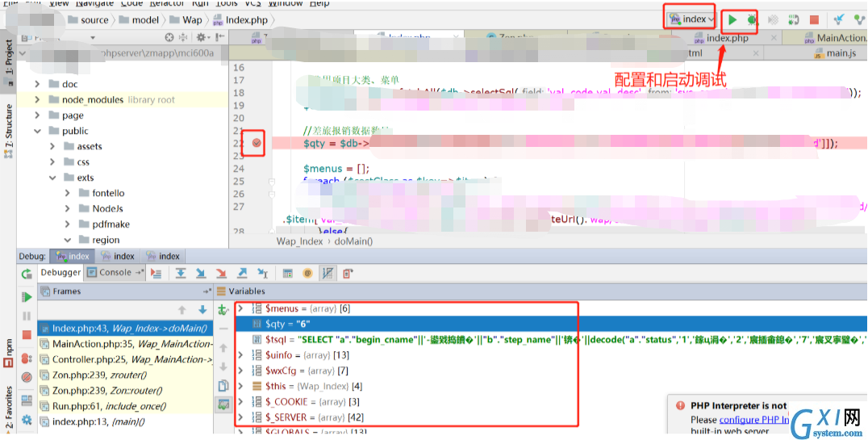Open the MainAction editor tab
The width and height of the screenshot is (868, 440).
[x=836, y=38]
